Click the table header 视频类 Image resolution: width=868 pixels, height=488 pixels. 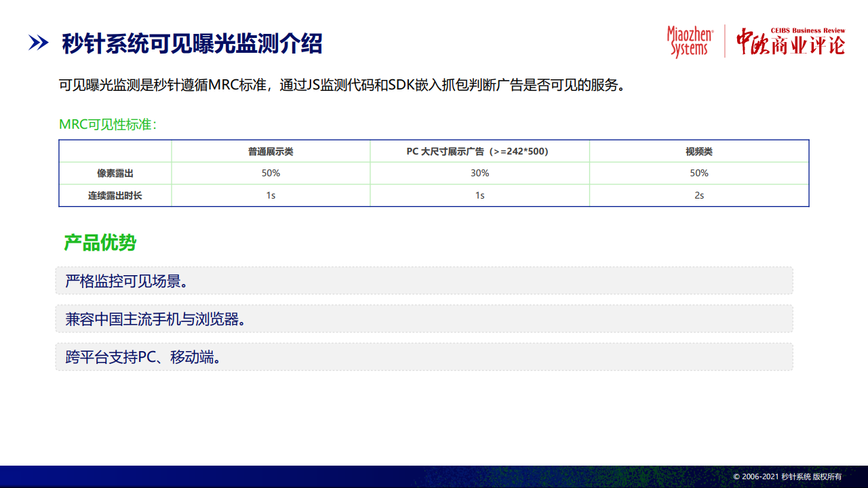point(699,152)
